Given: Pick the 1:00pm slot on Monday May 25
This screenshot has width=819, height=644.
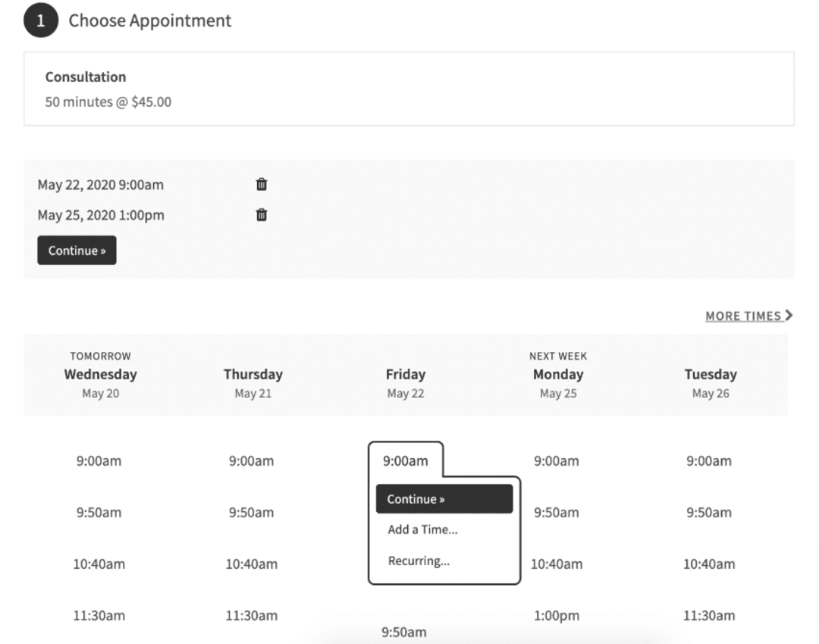Looking at the screenshot, I should [558, 615].
